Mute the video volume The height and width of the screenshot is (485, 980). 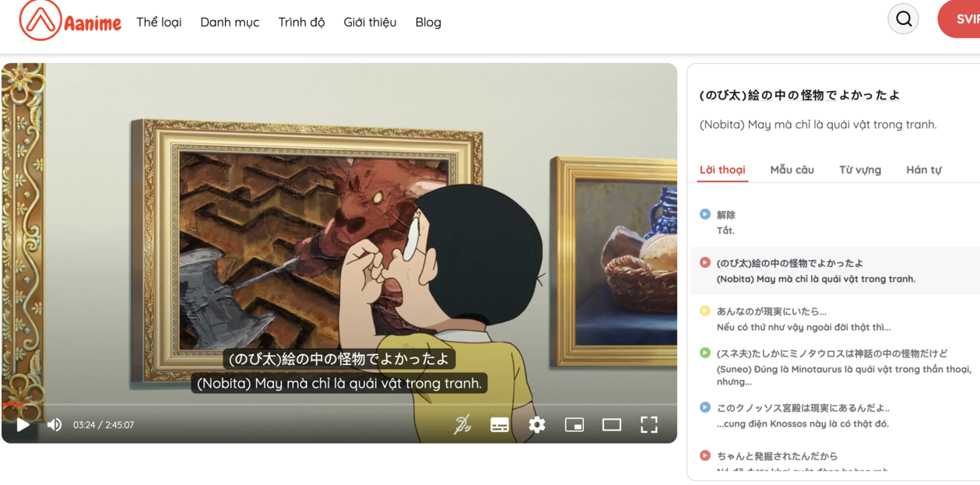tap(53, 424)
